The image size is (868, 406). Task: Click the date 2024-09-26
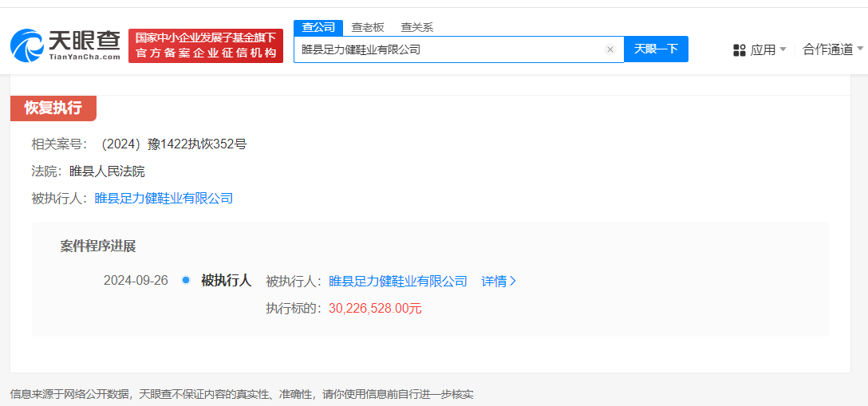coord(136,281)
